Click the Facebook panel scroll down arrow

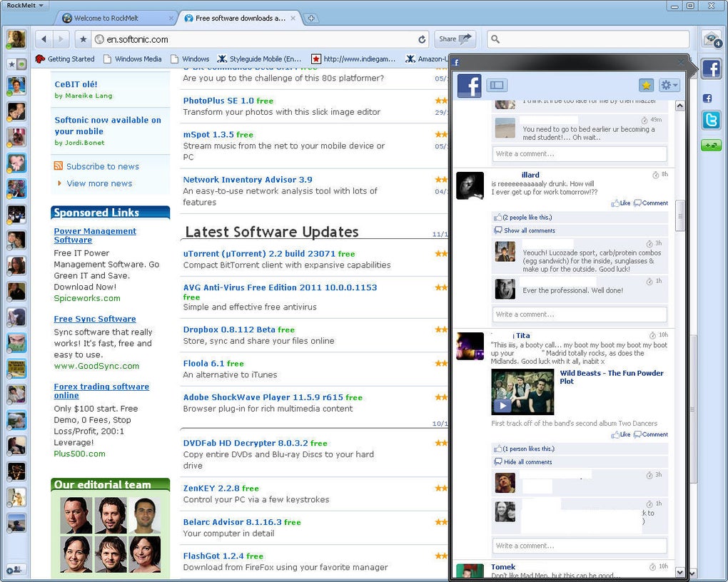[679, 572]
